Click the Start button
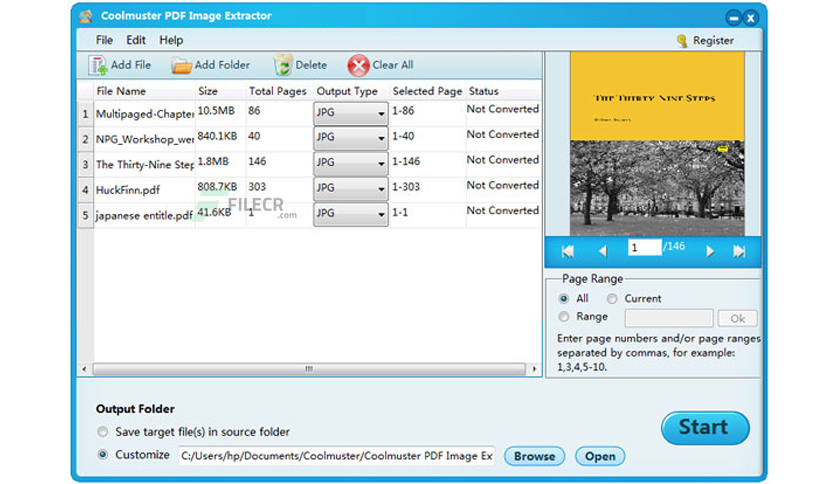Image resolution: width=836 pixels, height=484 pixels. pos(705,427)
